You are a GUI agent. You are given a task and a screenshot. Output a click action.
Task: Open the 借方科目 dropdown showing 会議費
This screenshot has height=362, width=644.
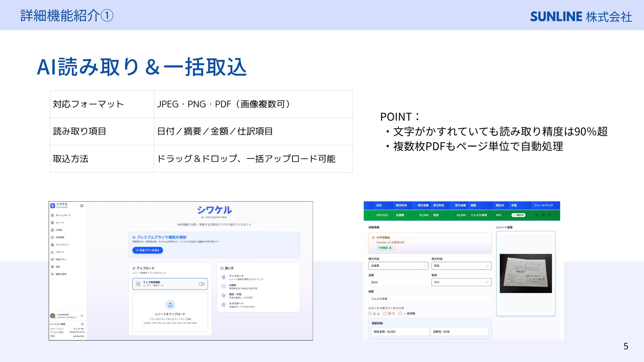pos(398,266)
